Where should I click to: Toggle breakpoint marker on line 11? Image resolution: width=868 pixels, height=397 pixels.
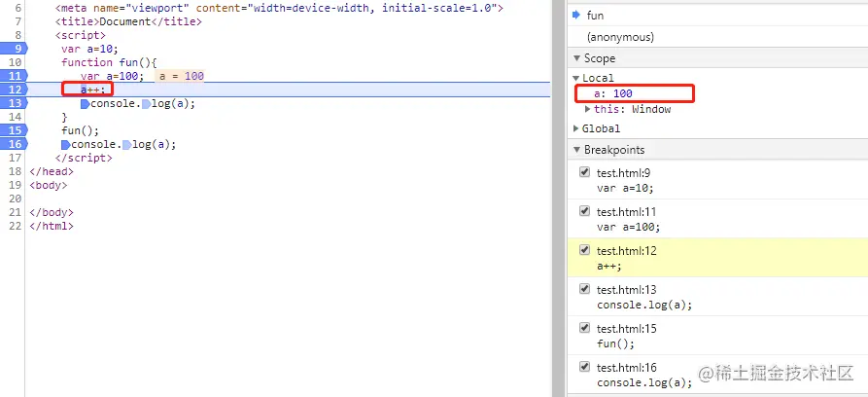(14, 76)
